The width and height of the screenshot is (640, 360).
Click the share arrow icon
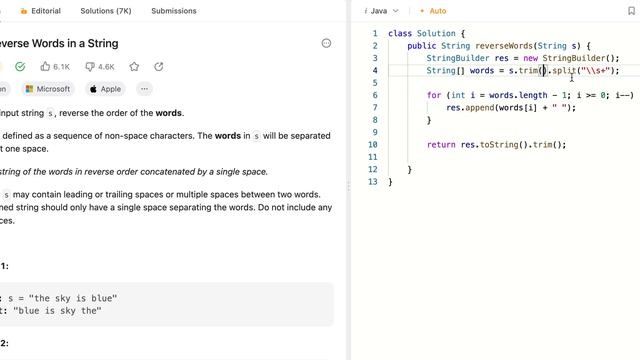[159, 67]
